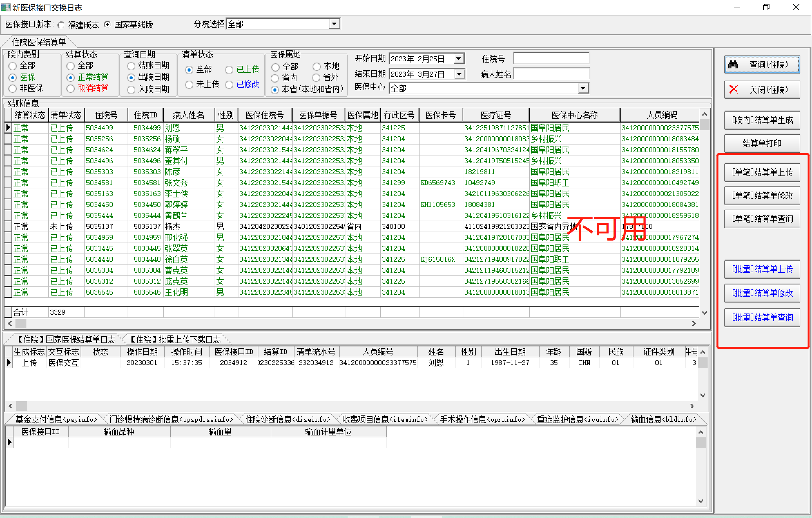
Task: Click the app icon in title bar
Action: pyautogui.click(x=5, y=7)
